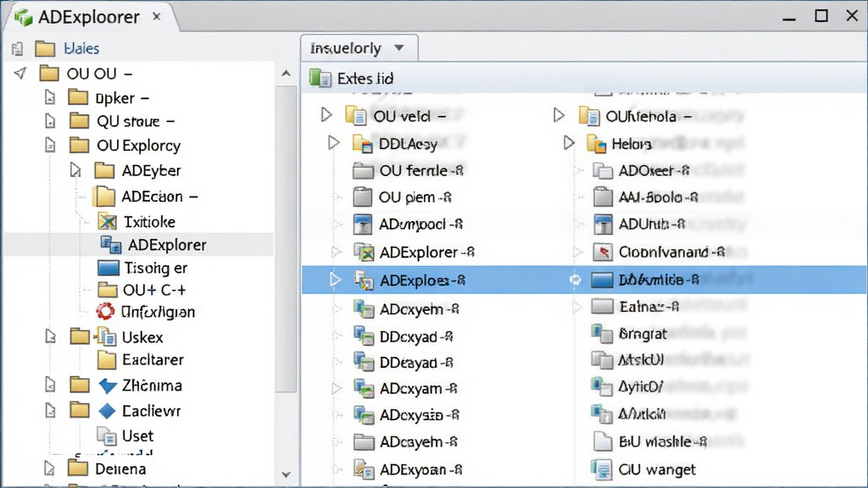868x488 pixels.
Task: Click the Brngrat icon
Action: (601, 333)
